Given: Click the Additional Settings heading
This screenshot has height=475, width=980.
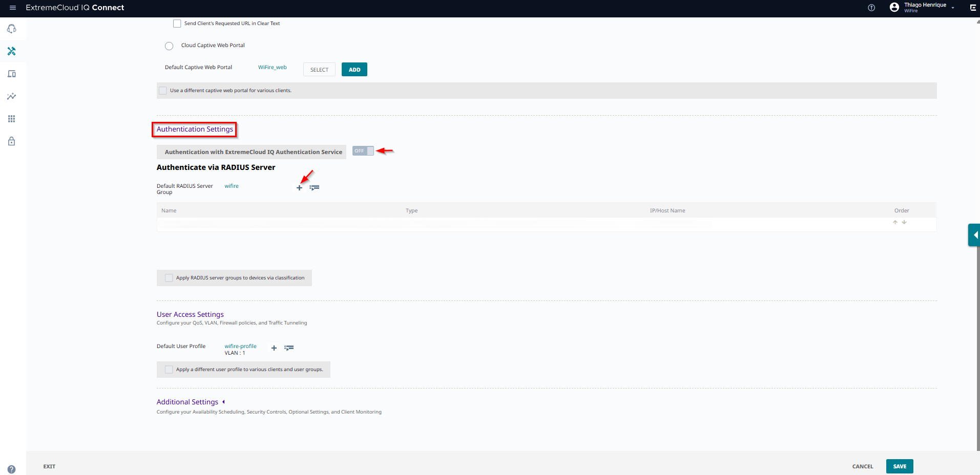Looking at the screenshot, I should [187, 402].
